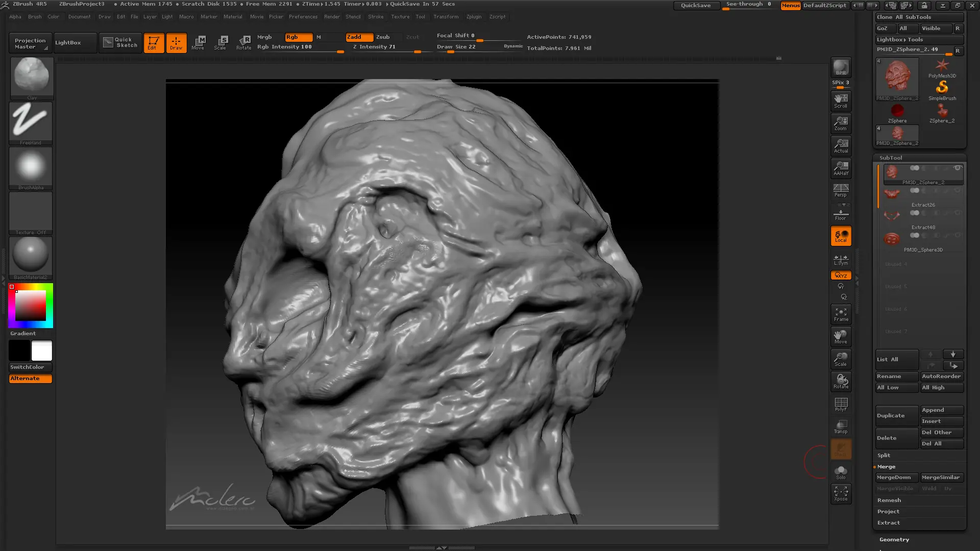Enable the PolyF polyframe icon

pyautogui.click(x=841, y=404)
